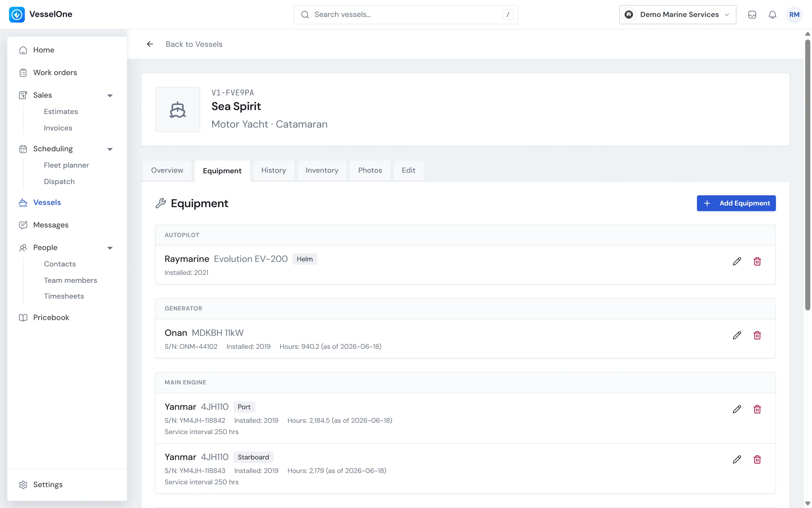Image resolution: width=812 pixels, height=508 pixels.
Task: Delete the Yanmar 4JH110 Port engine
Action: click(757, 409)
